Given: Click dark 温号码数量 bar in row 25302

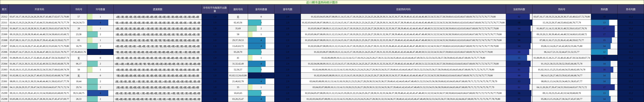Looking at the screenshot, I should pos(261,75).
